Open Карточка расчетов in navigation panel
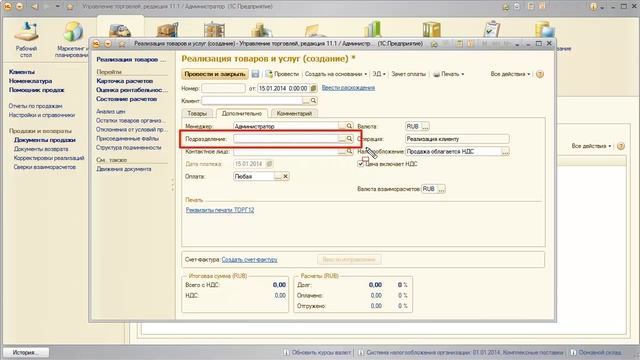 point(124,81)
